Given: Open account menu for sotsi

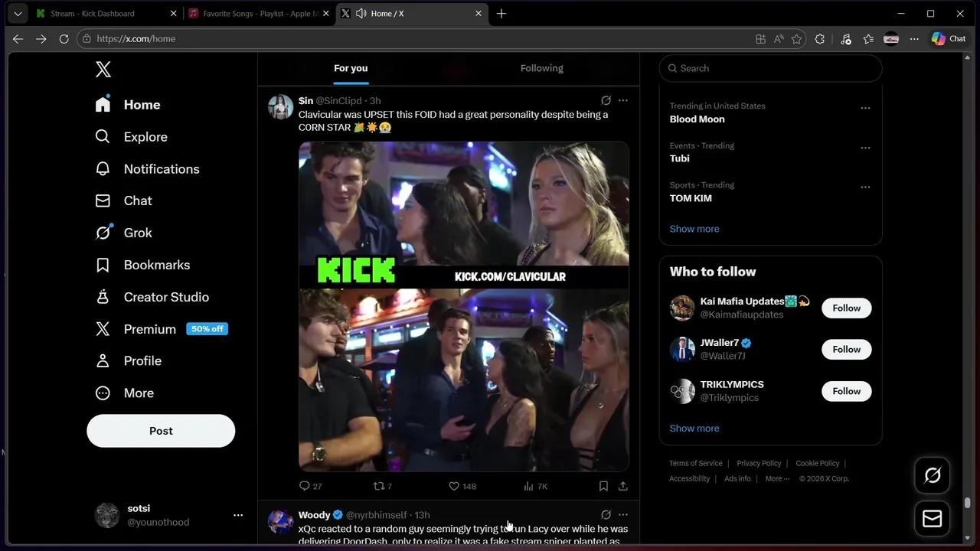Looking at the screenshot, I should click(168, 515).
